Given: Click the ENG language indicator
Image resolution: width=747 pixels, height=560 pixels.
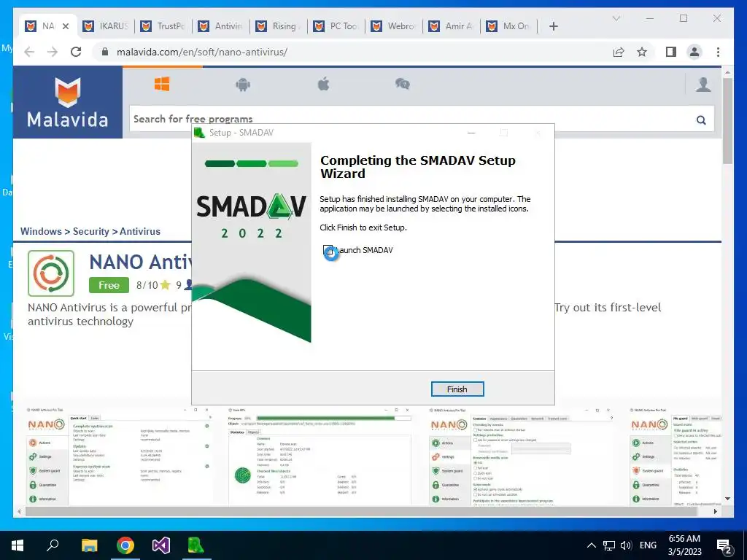Looking at the screenshot, I should 648,545.
